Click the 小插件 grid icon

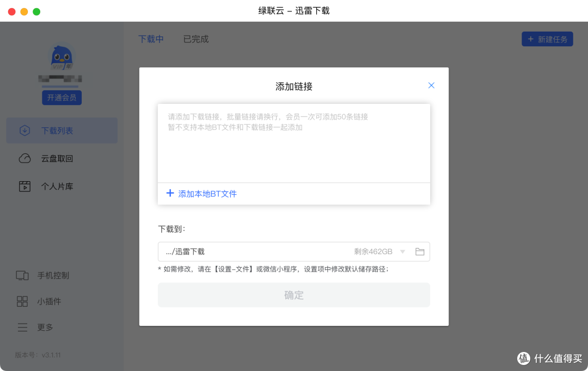pyautogui.click(x=22, y=301)
